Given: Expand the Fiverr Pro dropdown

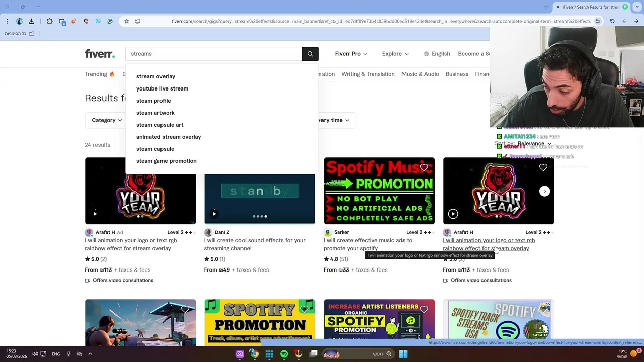Looking at the screenshot, I should click(351, 54).
